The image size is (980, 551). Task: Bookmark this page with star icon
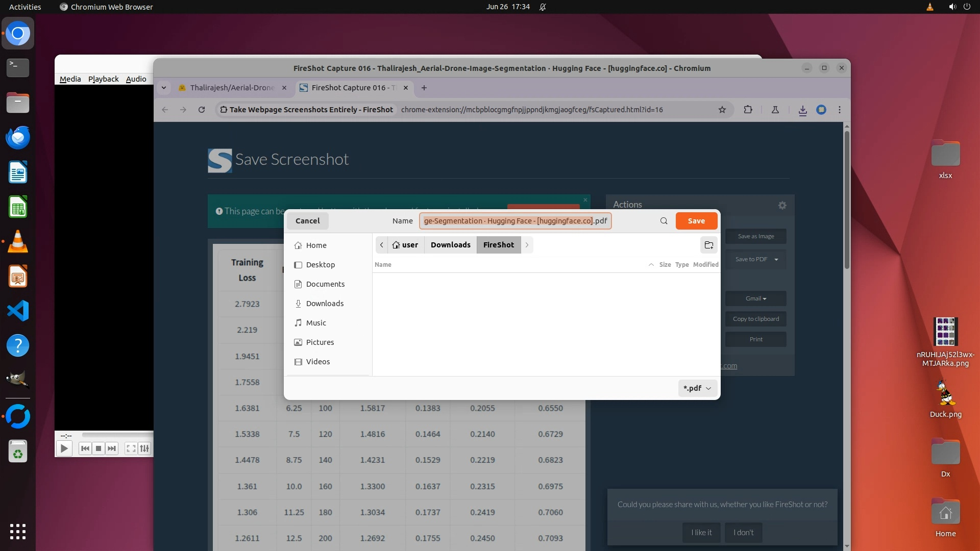722,110
